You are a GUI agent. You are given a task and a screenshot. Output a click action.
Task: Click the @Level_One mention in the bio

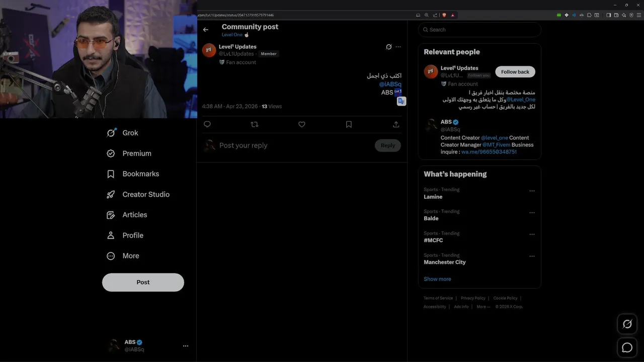[x=521, y=100]
